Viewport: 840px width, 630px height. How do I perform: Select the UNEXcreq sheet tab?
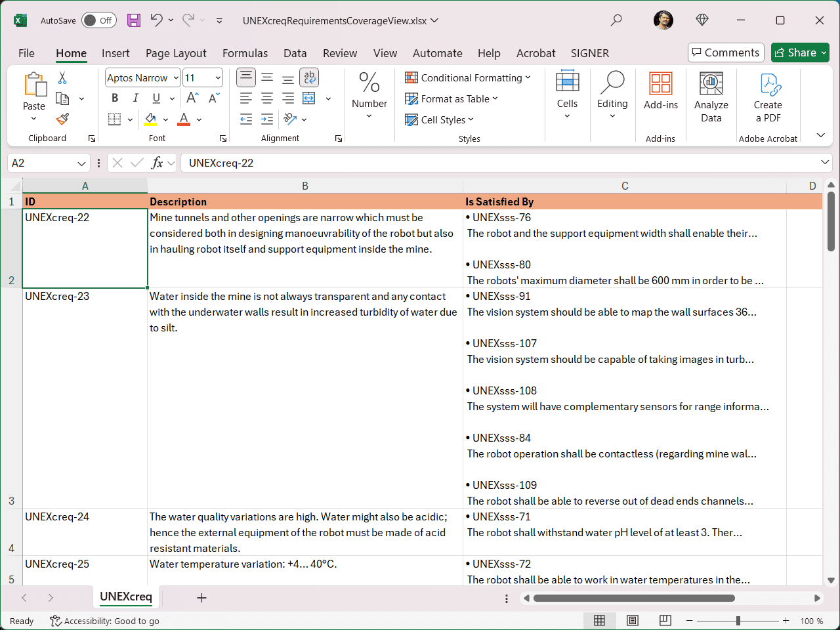[x=126, y=597]
